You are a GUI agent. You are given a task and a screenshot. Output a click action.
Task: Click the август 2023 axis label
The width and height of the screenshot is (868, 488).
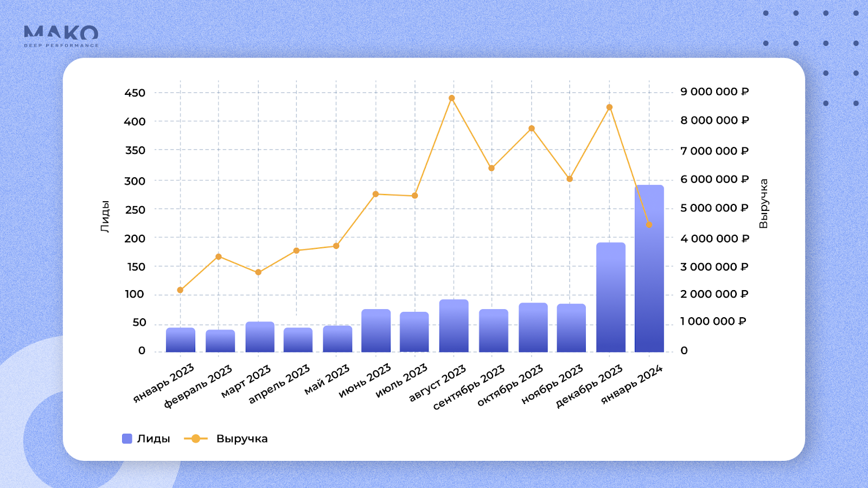tap(437, 383)
